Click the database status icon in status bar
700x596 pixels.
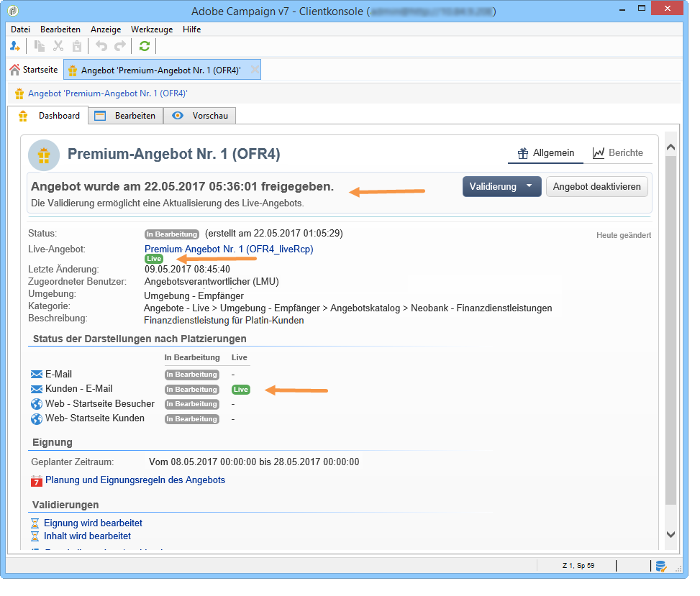[x=660, y=567]
